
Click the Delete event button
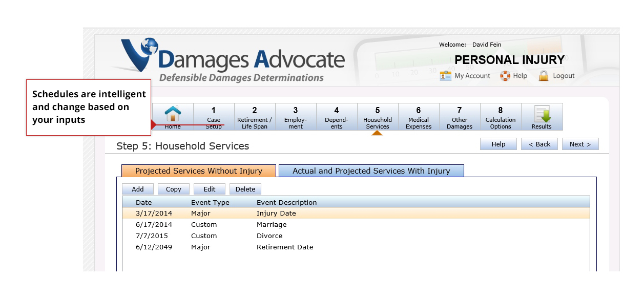pos(245,189)
